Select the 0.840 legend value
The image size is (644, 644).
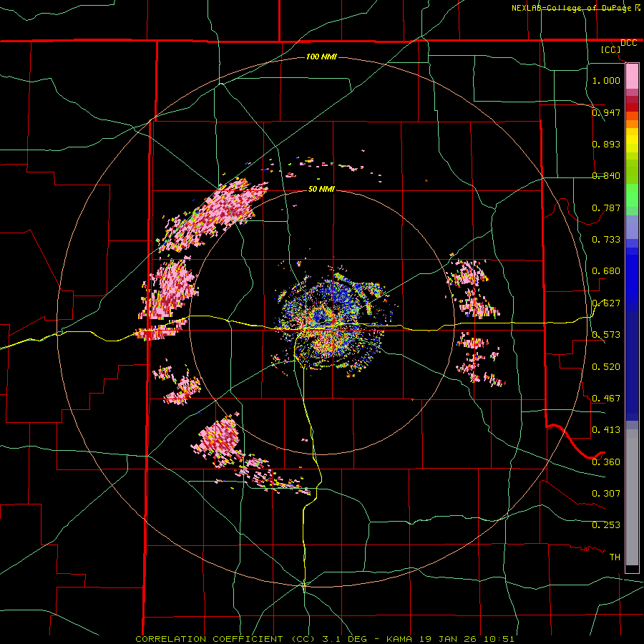[x=606, y=175]
